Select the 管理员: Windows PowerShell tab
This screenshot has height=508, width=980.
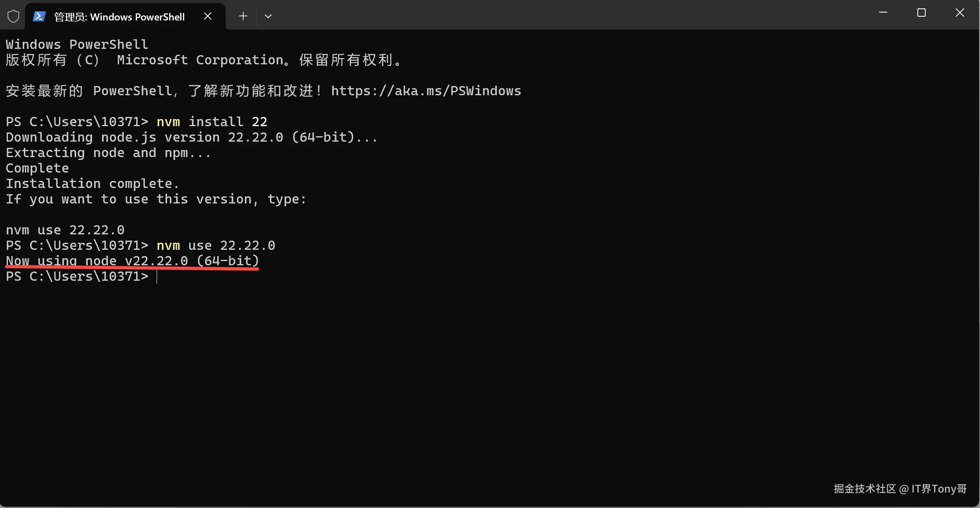119,17
